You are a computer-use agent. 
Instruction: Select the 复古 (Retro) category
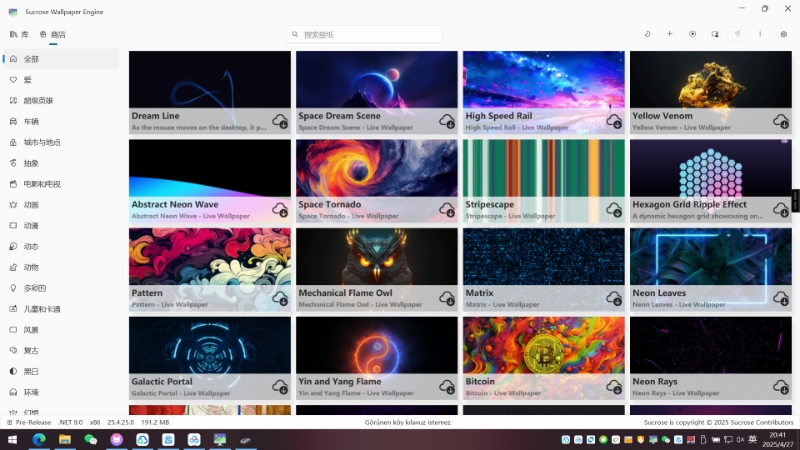[61, 351]
